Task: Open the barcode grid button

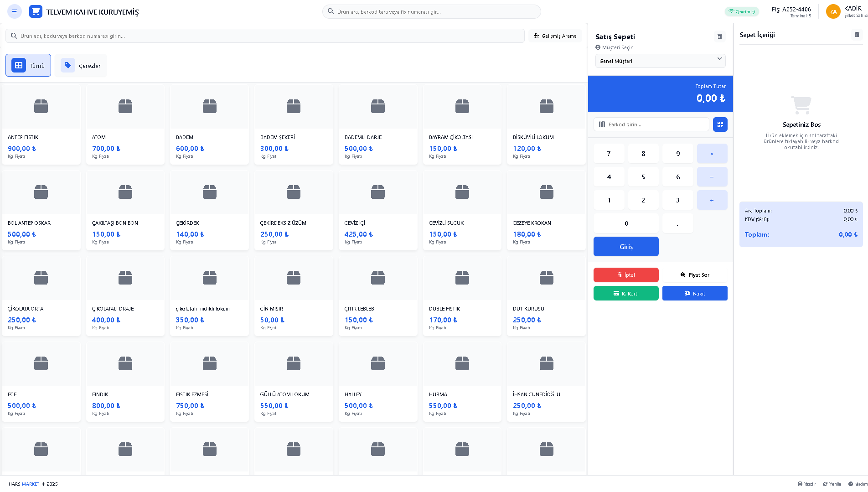Action: (720, 124)
